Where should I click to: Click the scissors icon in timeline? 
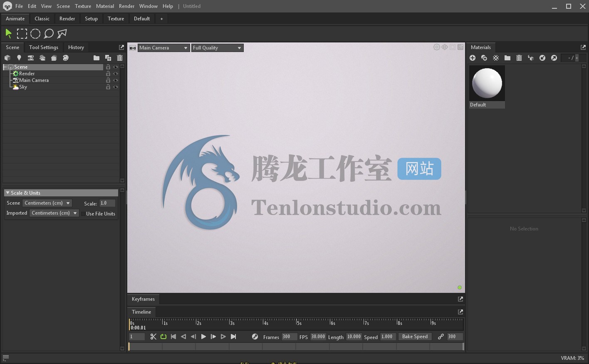[153, 337]
